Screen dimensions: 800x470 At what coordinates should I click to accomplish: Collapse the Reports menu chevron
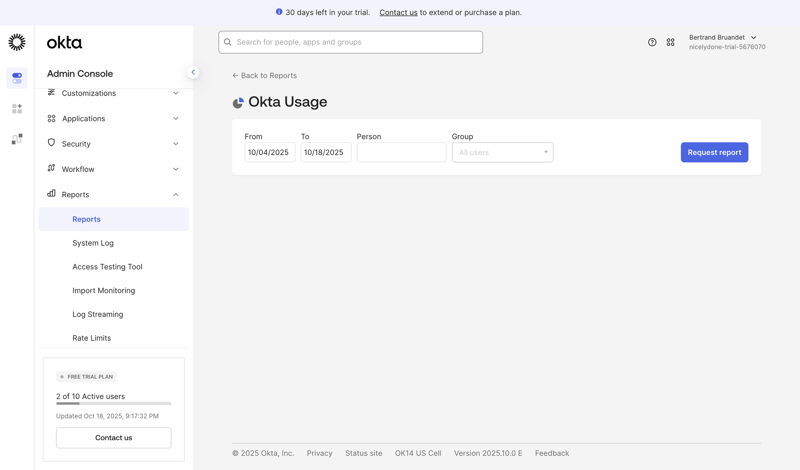pos(176,194)
